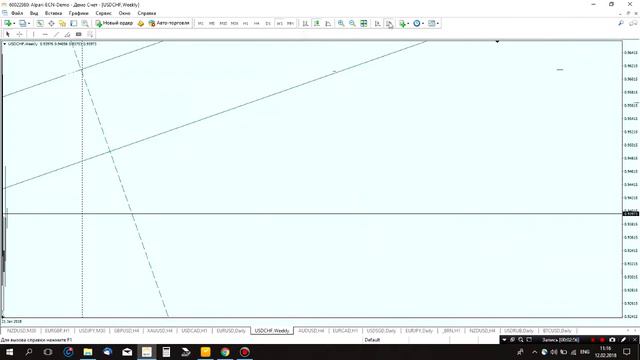Image resolution: width=640 pixels, height=360 pixels.
Task: Select the cursor arrow tool
Action: click(x=8, y=34)
